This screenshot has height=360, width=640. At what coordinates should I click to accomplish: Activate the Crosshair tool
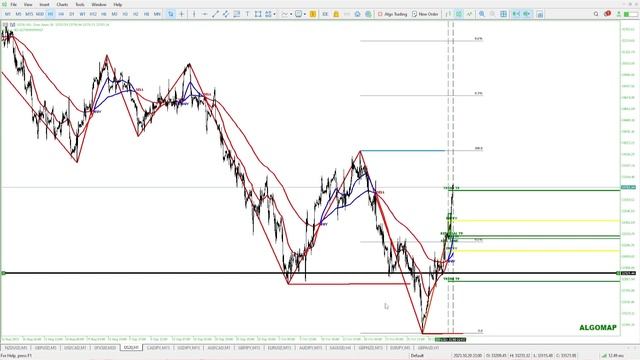pos(181,14)
